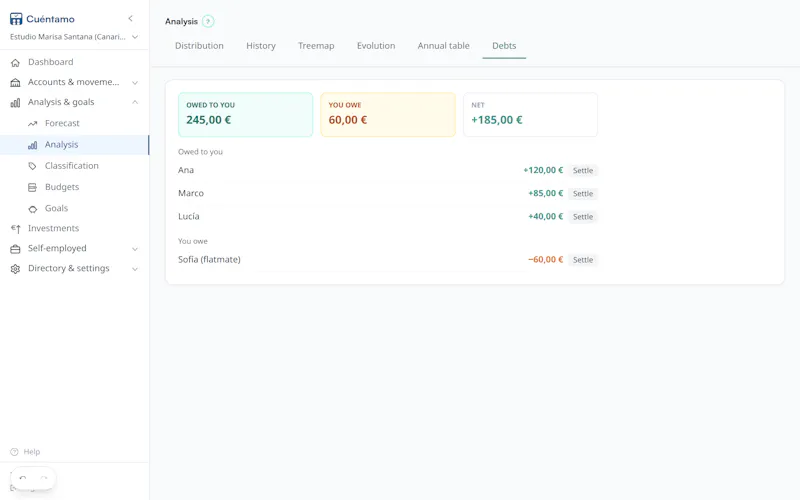
Task: Open Dashboard from the sidebar
Action: [51, 62]
